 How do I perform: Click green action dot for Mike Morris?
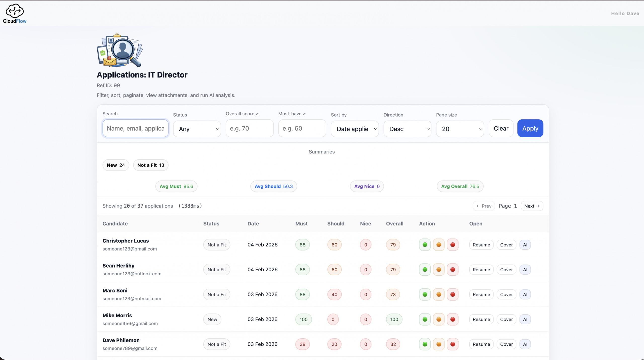pyautogui.click(x=425, y=319)
